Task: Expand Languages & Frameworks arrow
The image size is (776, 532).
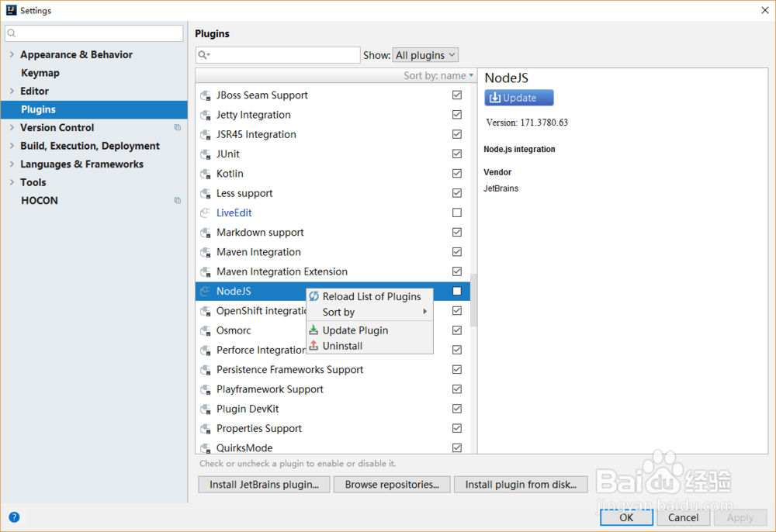Action: tap(12, 164)
